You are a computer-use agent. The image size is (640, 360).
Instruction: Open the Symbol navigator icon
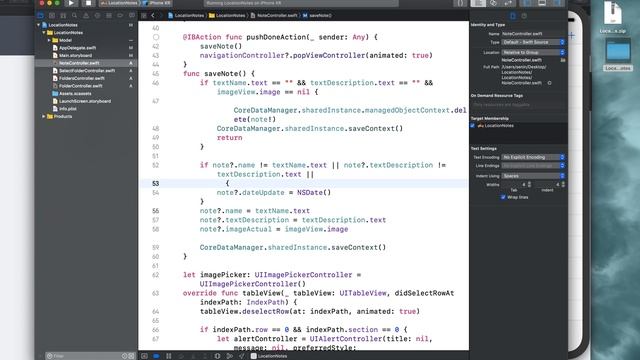(x=63, y=16)
